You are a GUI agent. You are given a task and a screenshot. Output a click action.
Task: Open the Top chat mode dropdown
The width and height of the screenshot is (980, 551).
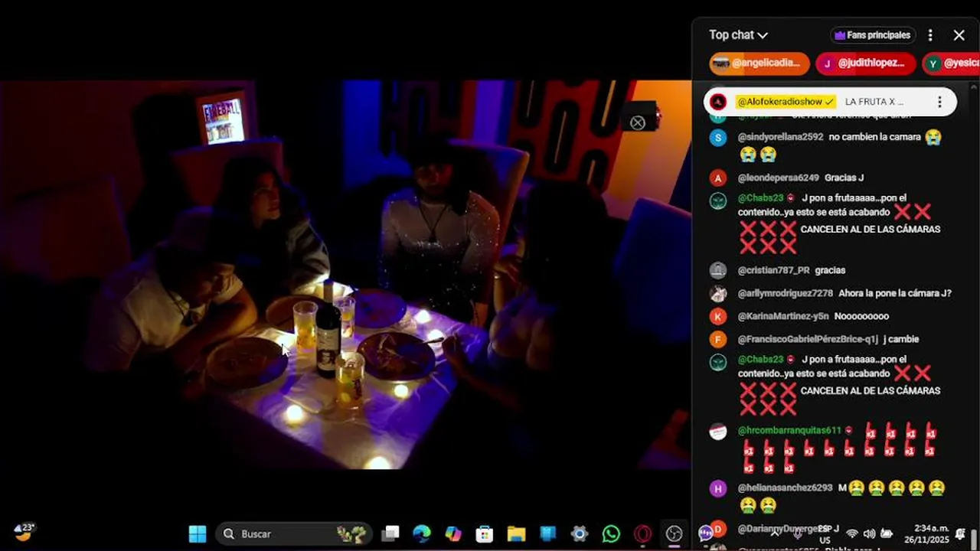pos(738,35)
